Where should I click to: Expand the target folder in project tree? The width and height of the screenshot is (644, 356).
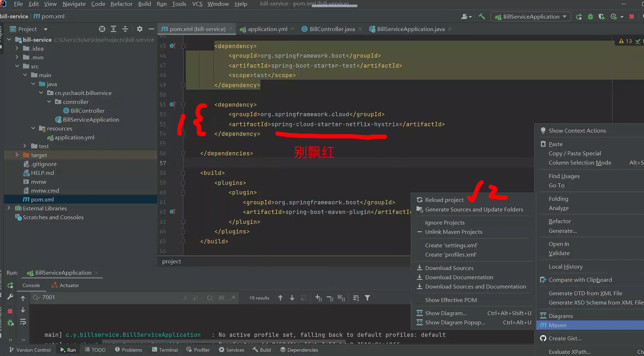click(x=17, y=155)
